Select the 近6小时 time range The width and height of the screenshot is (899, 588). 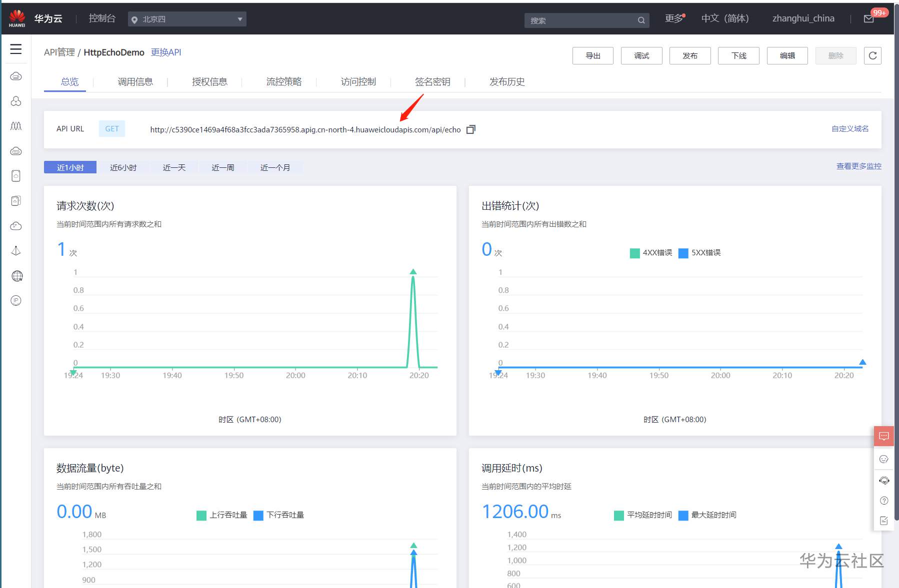point(123,167)
